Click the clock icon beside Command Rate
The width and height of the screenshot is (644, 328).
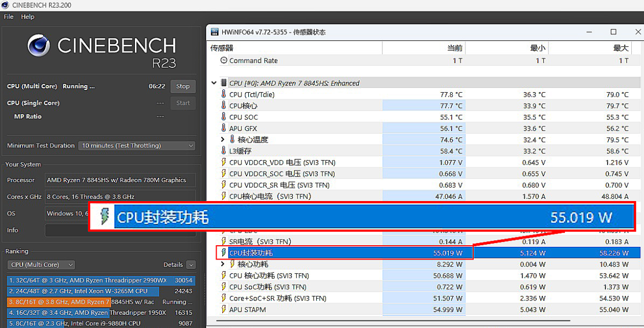click(x=224, y=61)
